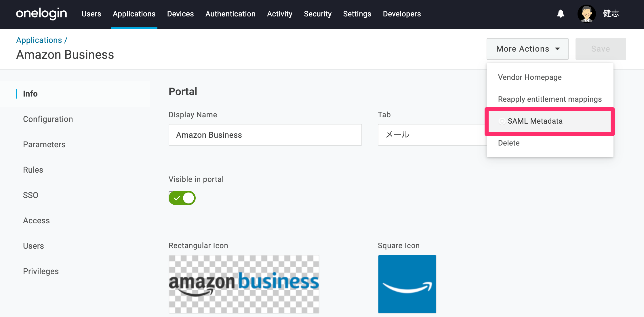Collapse the More Actions dropdown
Screen dimensions: 644x317
point(527,49)
